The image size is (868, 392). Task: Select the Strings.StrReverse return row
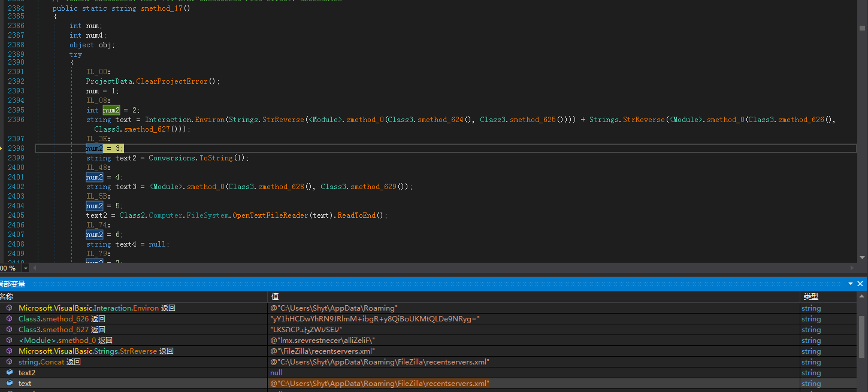point(429,351)
